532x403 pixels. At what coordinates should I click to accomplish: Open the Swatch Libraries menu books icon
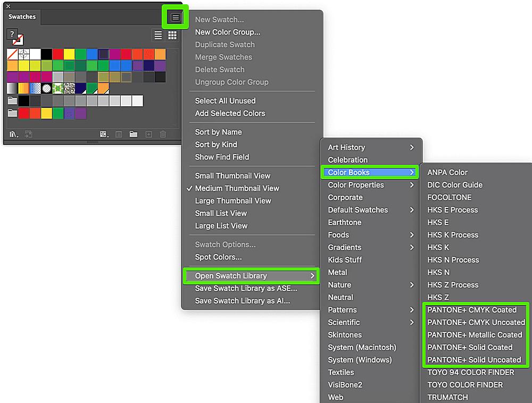click(x=14, y=134)
